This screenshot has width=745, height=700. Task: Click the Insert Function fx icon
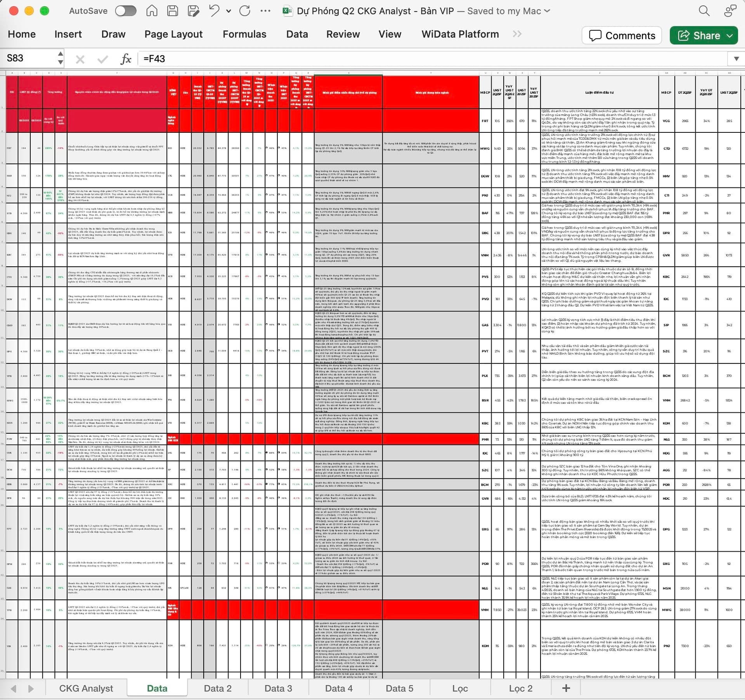coord(126,59)
